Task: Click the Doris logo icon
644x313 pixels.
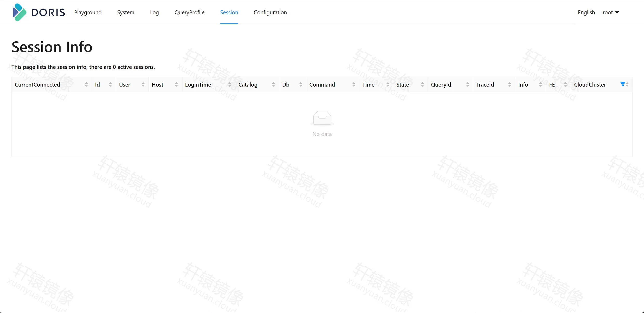Action: coord(20,12)
